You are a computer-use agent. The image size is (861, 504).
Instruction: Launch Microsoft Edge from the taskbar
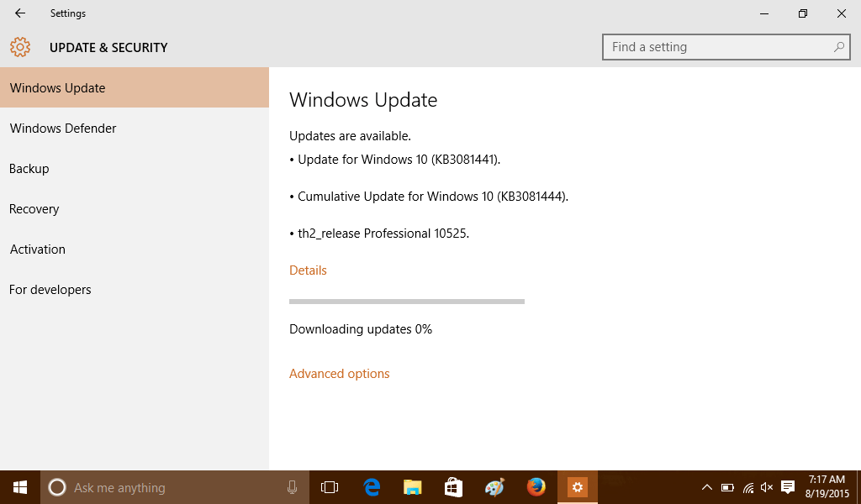[x=372, y=487]
